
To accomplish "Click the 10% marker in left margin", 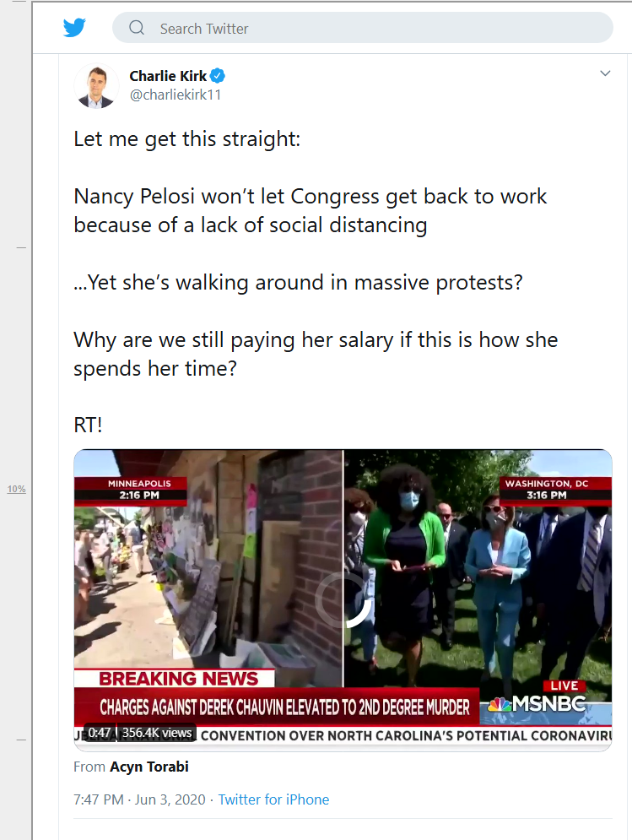I will (x=16, y=489).
